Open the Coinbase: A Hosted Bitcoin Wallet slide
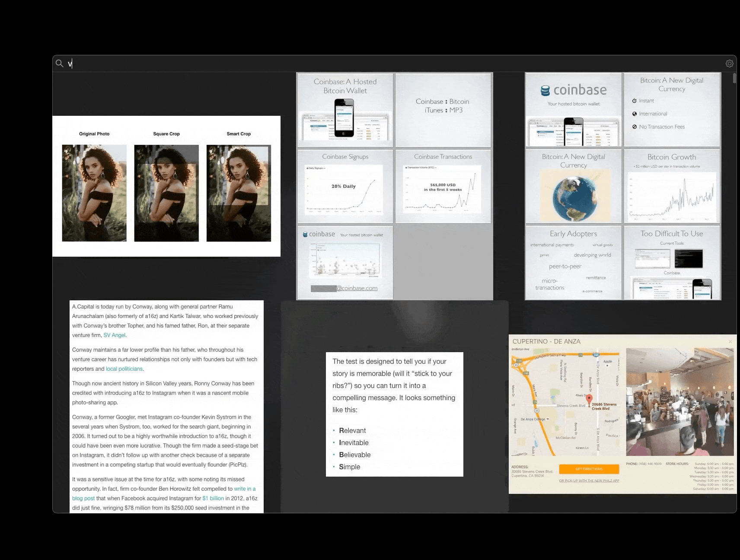Image resolution: width=740 pixels, height=560 pixels. click(x=345, y=110)
